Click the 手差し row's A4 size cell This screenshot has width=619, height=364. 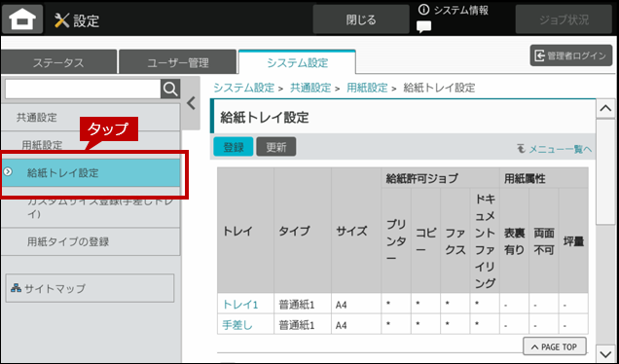tap(356, 325)
